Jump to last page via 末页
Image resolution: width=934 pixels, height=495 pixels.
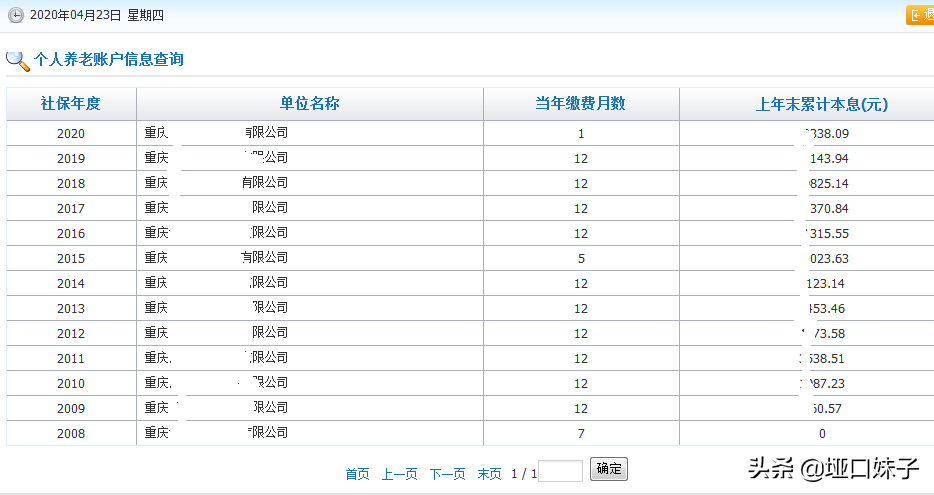point(489,474)
